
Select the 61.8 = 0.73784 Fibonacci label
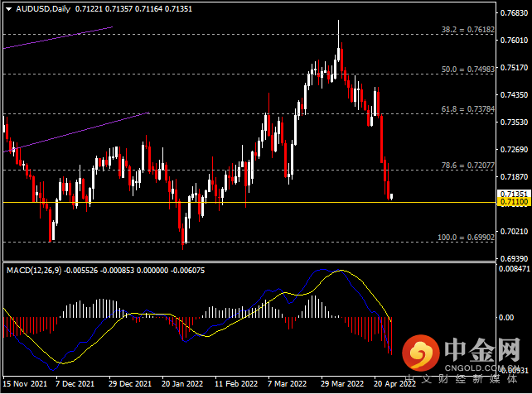(x=468, y=109)
